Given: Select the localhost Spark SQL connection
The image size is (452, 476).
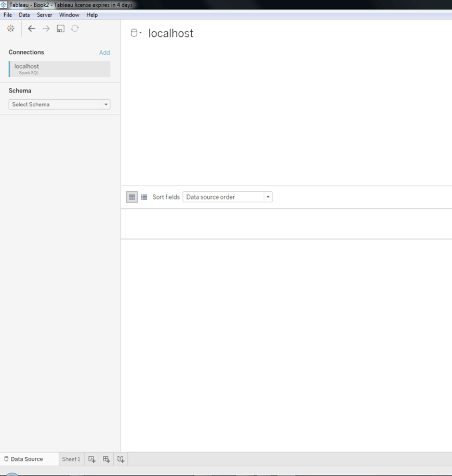Looking at the screenshot, I should [x=60, y=69].
